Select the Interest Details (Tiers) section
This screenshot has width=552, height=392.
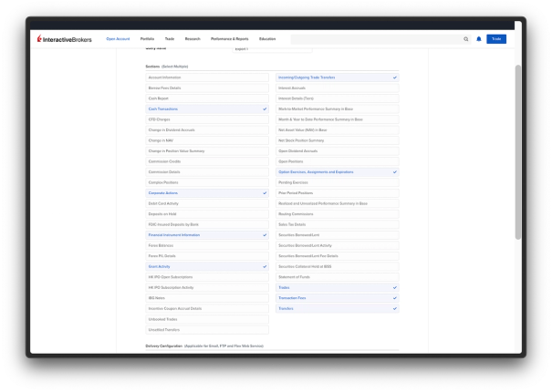tap(338, 98)
